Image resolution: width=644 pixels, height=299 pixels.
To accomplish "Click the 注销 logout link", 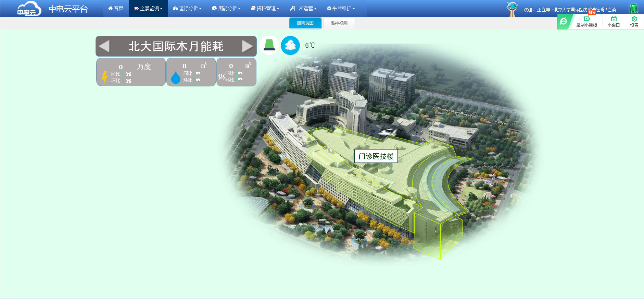I will point(611,10).
